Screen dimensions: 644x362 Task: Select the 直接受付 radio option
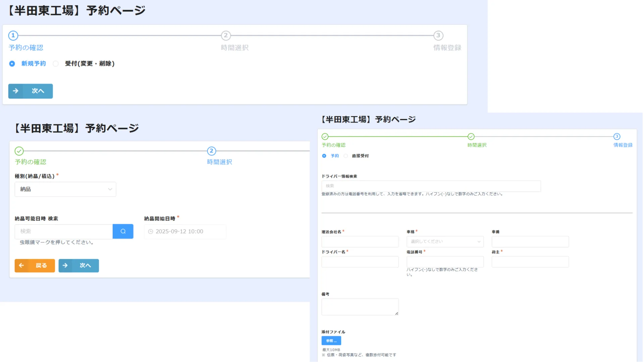346,156
